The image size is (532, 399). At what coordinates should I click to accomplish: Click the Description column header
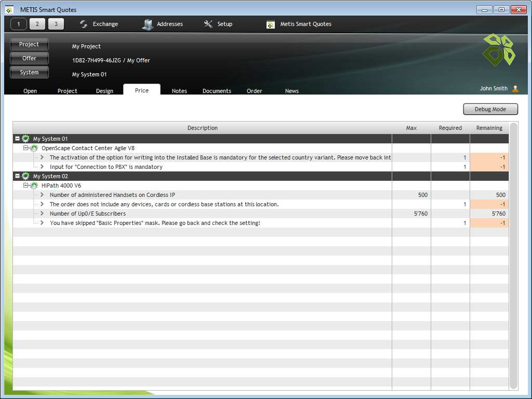pyautogui.click(x=203, y=128)
